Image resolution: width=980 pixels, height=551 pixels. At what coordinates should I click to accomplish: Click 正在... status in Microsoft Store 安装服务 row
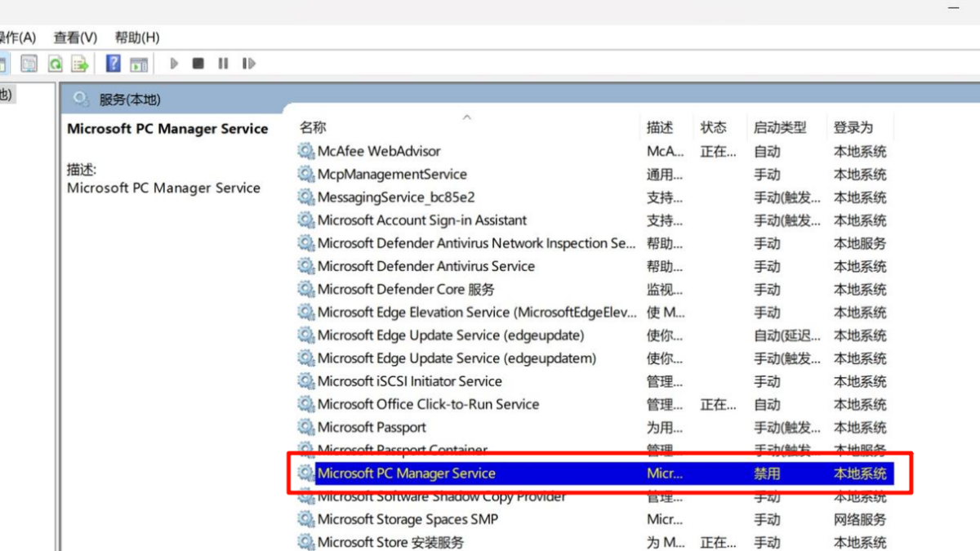pyautogui.click(x=718, y=542)
